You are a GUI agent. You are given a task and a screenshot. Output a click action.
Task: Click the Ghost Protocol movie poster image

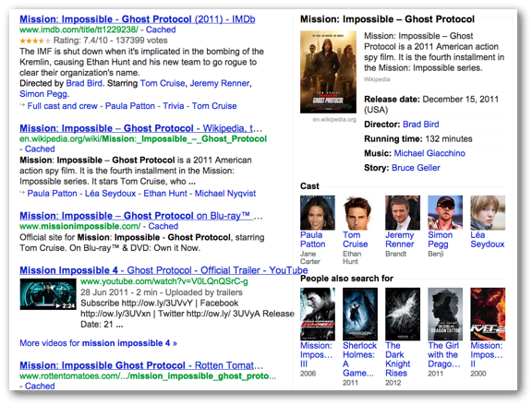(328, 72)
